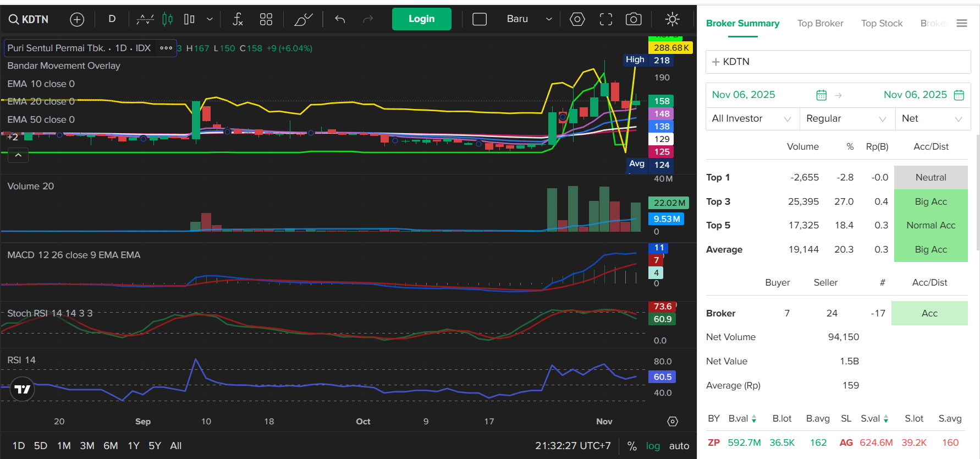The image size is (980, 459).
Task: Click the green Login button
Action: click(x=421, y=19)
